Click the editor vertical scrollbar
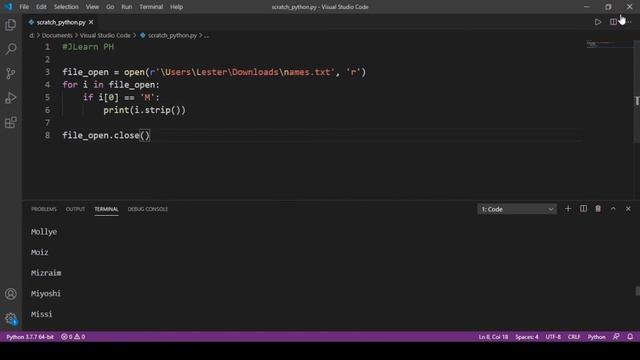The height and width of the screenshot is (360, 640). point(637,92)
